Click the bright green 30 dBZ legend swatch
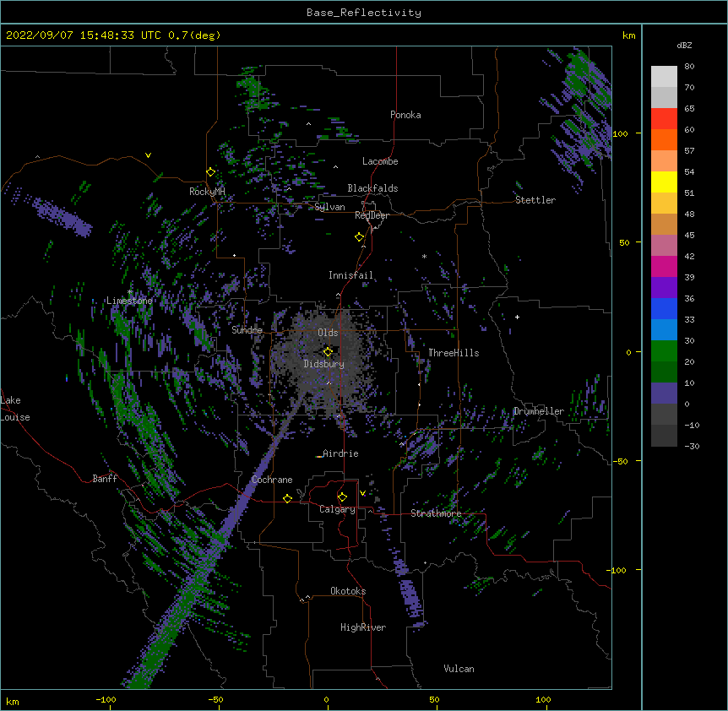This screenshot has height=711, width=728. click(664, 351)
